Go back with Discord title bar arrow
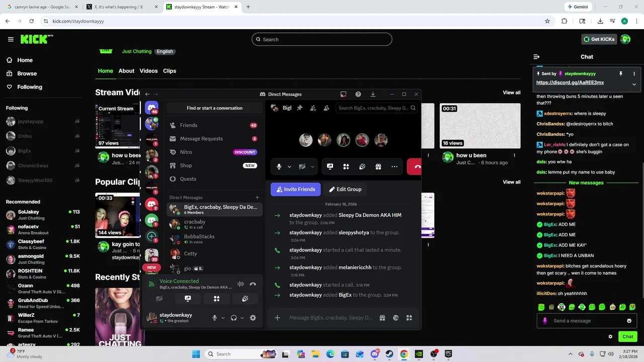Image resolution: width=644 pixels, height=362 pixels. (x=147, y=94)
